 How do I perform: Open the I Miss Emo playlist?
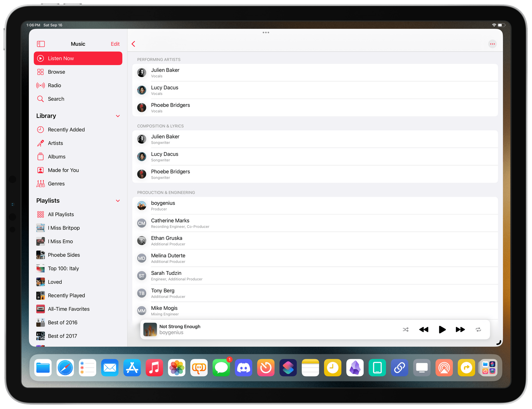click(78, 241)
